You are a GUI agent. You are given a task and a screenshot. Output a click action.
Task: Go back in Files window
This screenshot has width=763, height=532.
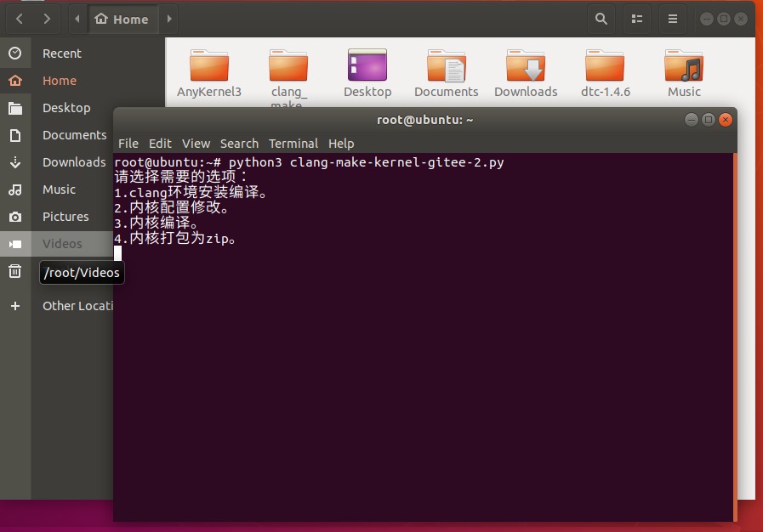[20, 19]
